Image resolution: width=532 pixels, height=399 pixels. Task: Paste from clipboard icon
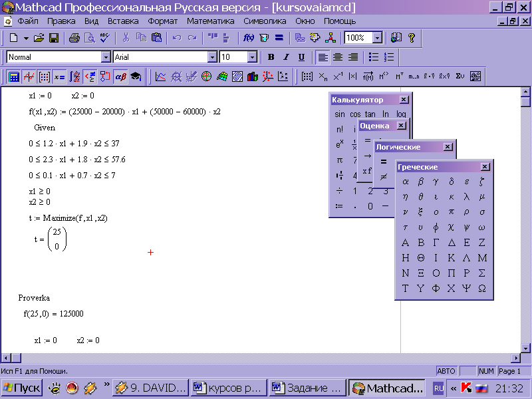coord(156,38)
